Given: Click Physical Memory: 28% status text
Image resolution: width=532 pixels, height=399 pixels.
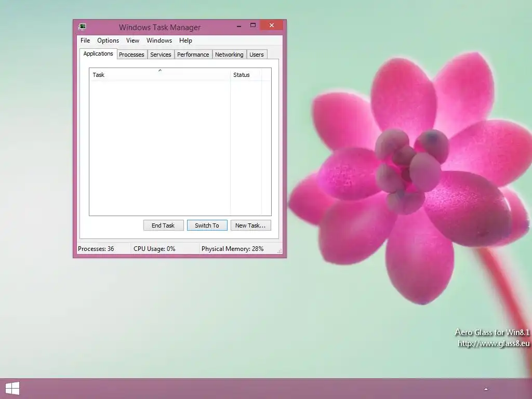Looking at the screenshot, I should click(232, 249).
